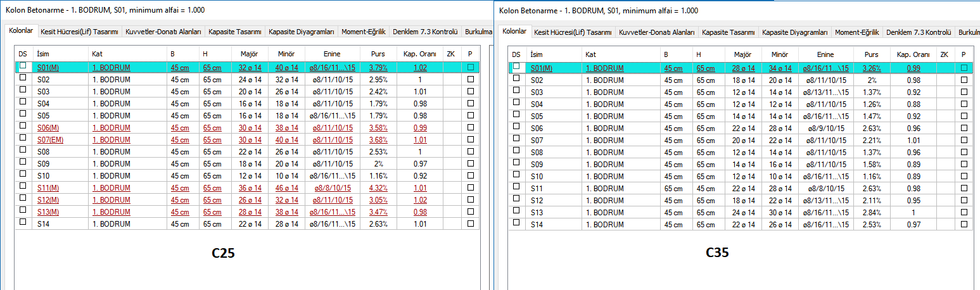Select the S07(EM) column name in C25 table
The width and height of the screenshot is (980, 290).
(49, 140)
